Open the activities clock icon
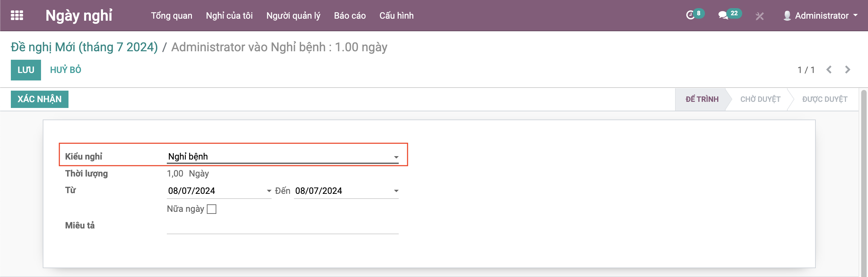 click(690, 16)
